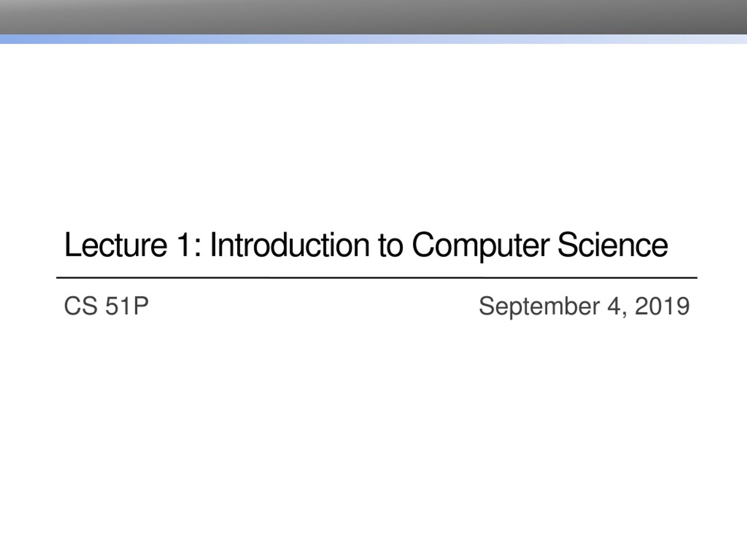Select the "51P" course number text

pyautogui.click(x=127, y=306)
